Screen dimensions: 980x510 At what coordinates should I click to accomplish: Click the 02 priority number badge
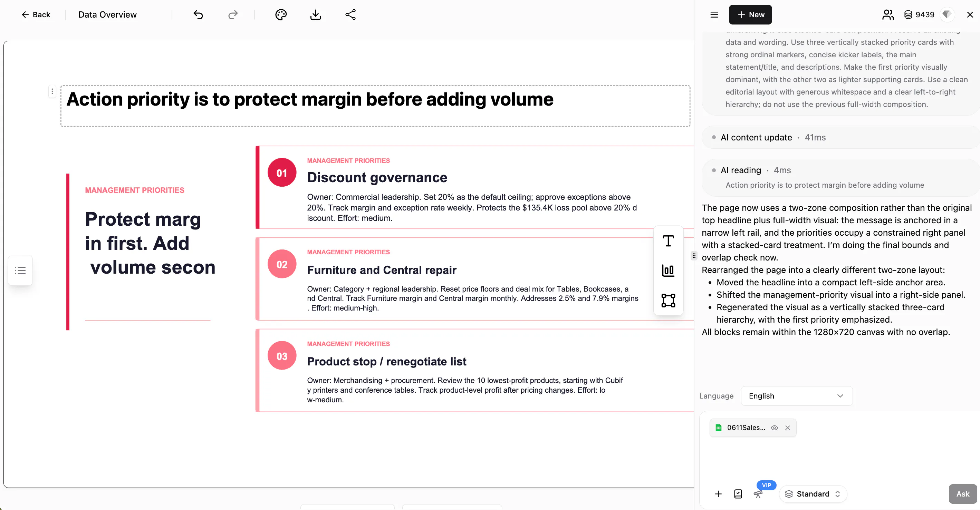tap(281, 264)
